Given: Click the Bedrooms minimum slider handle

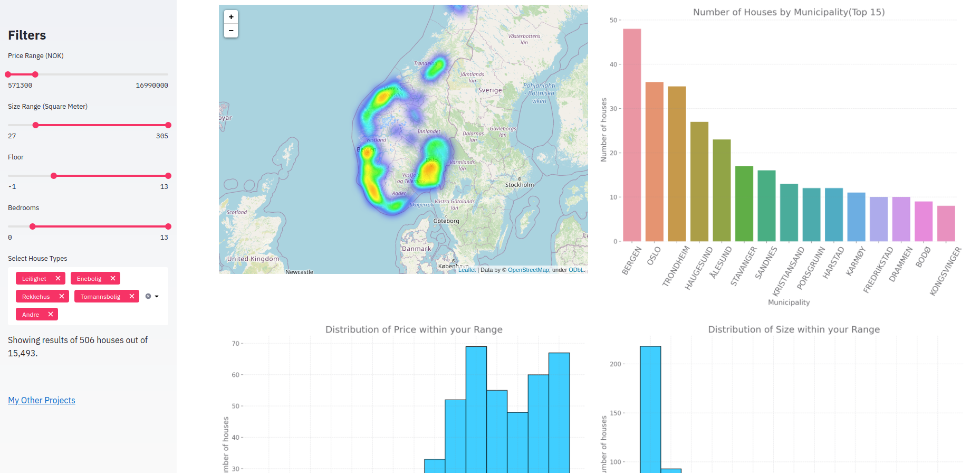Looking at the screenshot, I should tap(33, 226).
